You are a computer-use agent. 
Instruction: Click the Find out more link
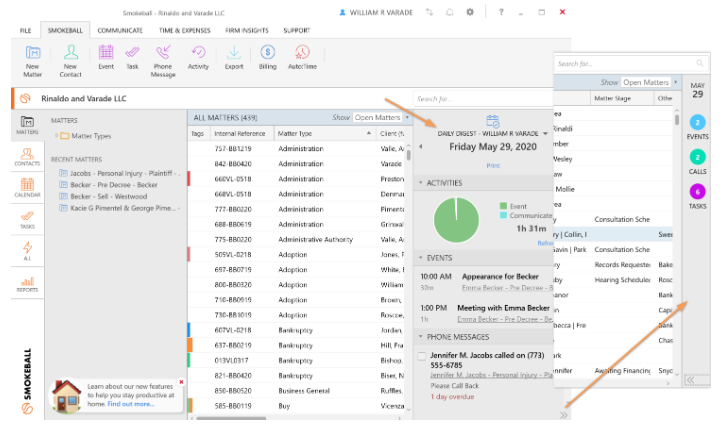[x=131, y=404]
